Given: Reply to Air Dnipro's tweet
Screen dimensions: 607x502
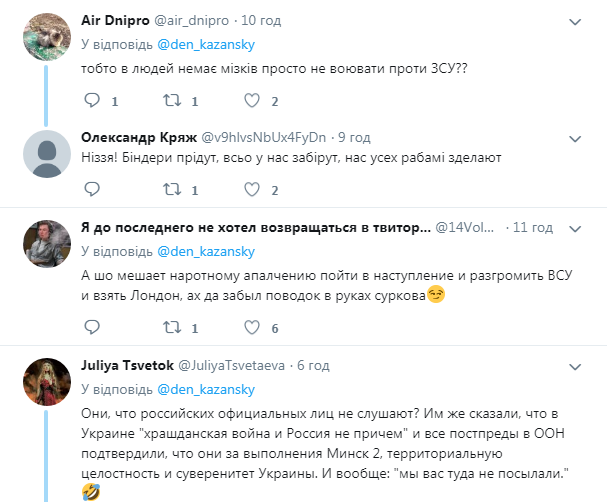Looking at the screenshot, I should [x=92, y=100].
